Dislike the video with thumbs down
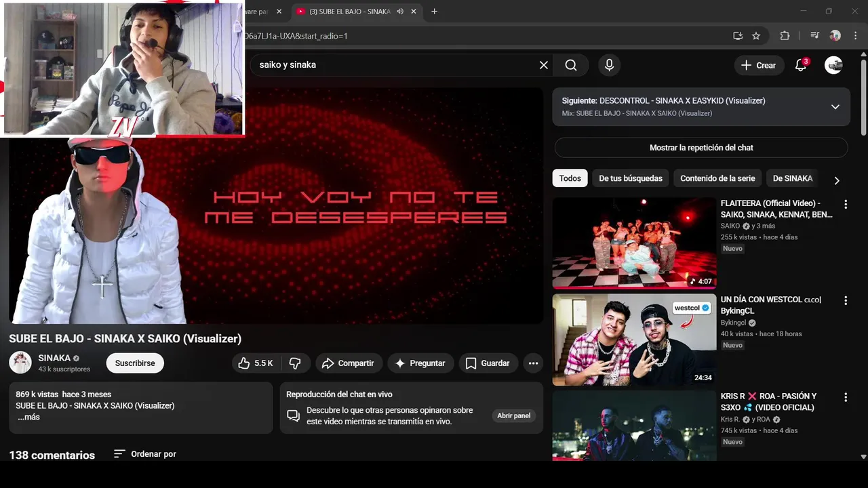868x488 pixels. (295, 363)
